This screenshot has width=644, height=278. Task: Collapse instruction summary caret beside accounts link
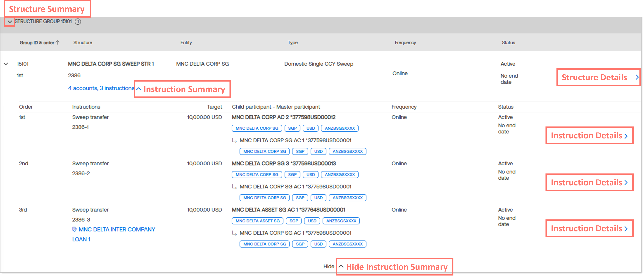point(139,89)
